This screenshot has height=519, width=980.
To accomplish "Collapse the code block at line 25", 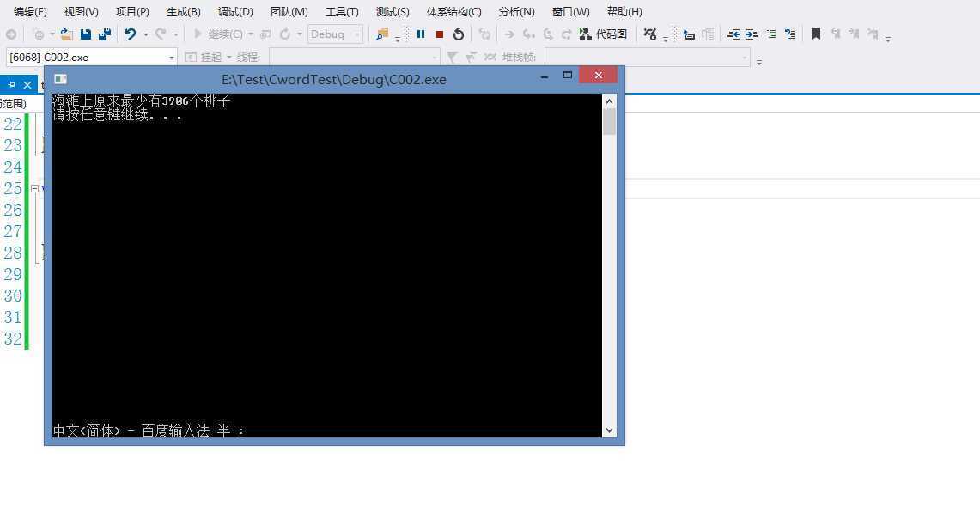I will [35, 188].
